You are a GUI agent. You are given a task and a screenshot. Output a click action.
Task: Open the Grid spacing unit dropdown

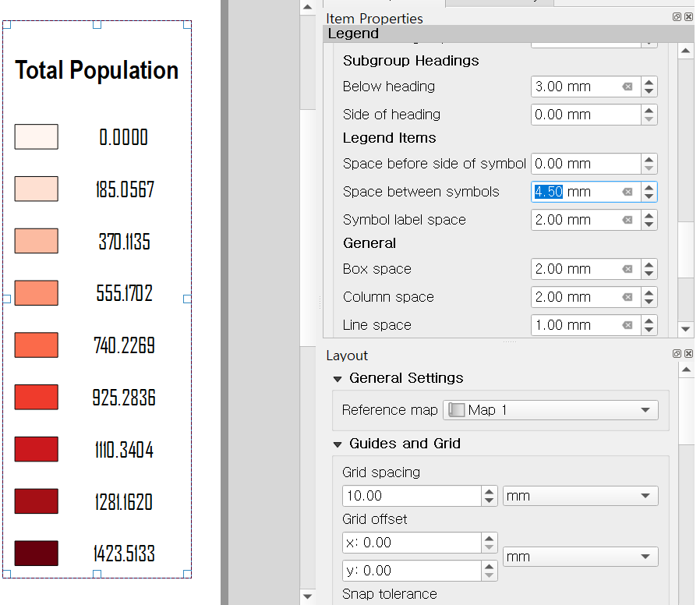581,496
